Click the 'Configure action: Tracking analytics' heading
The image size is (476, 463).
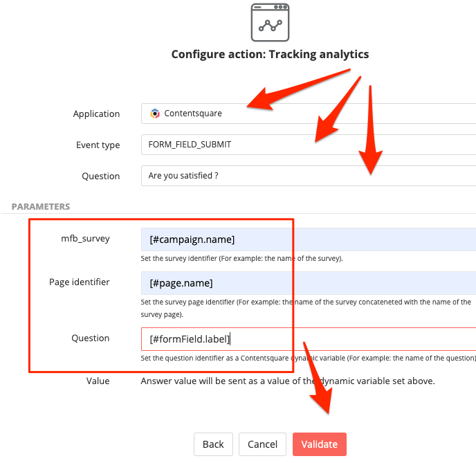point(270,55)
